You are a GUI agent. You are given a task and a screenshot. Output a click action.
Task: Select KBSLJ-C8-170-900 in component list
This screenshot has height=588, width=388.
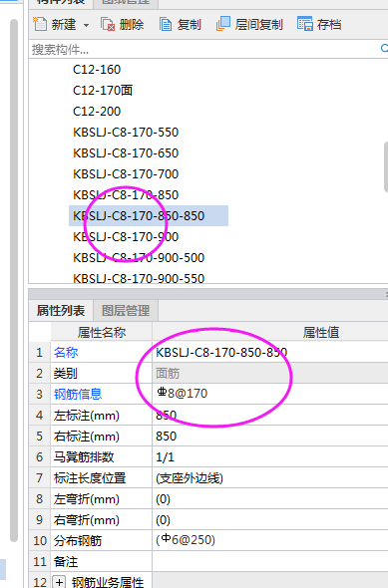(x=126, y=237)
